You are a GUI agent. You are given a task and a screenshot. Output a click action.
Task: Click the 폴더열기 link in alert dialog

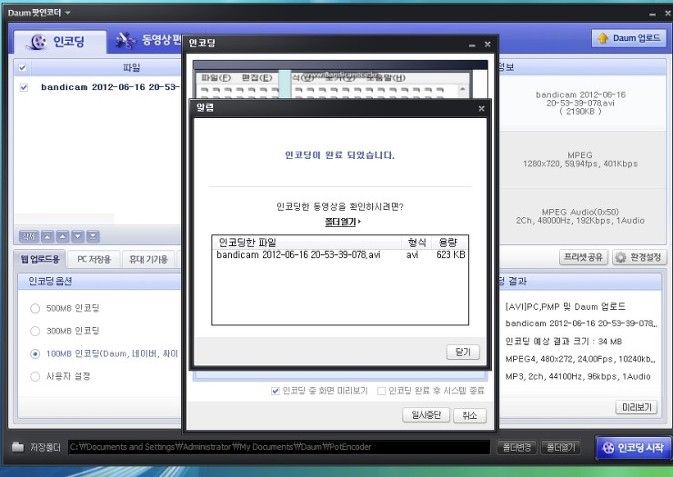(342, 222)
